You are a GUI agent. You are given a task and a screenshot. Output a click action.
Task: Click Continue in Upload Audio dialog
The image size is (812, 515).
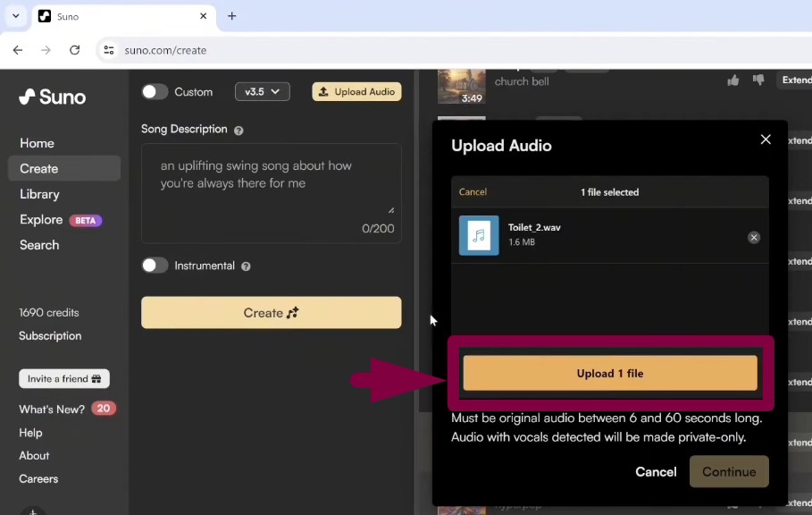coord(729,471)
